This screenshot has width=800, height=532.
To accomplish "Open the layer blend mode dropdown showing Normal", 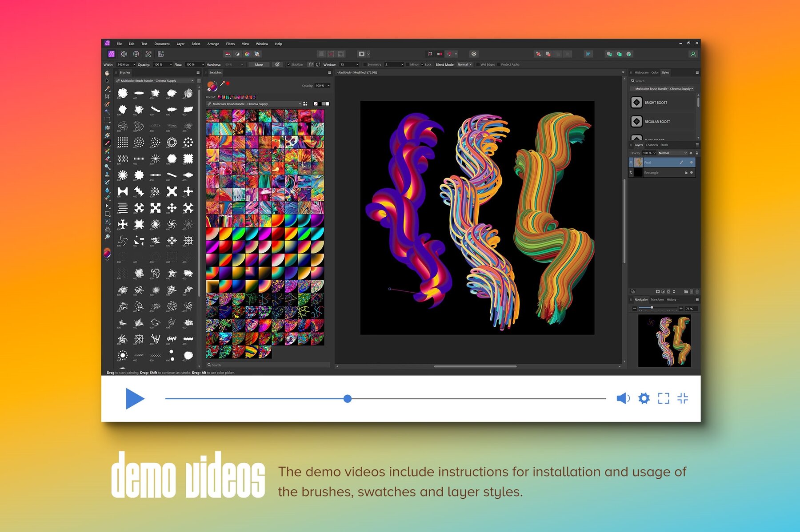I will (x=672, y=153).
